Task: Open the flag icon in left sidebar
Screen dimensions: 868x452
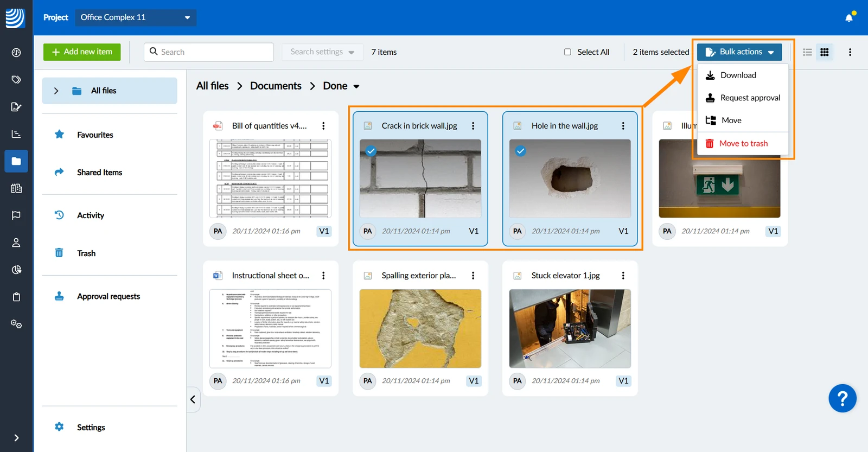Action: pyautogui.click(x=16, y=215)
